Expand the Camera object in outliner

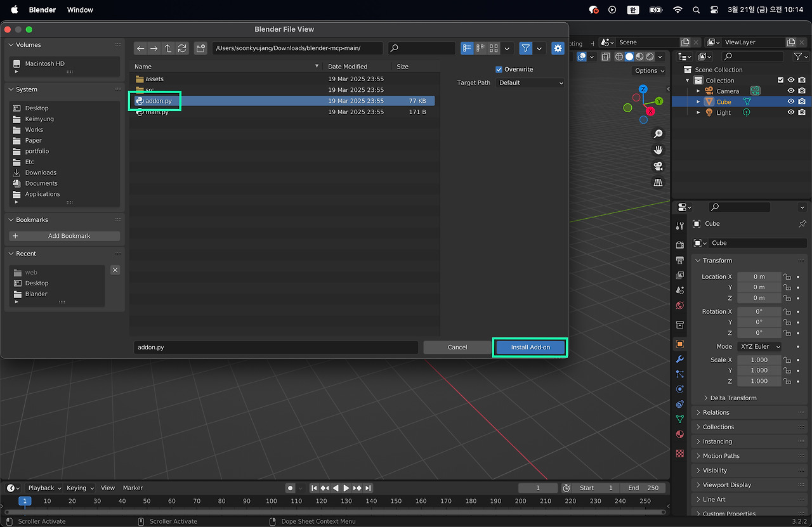698,91
